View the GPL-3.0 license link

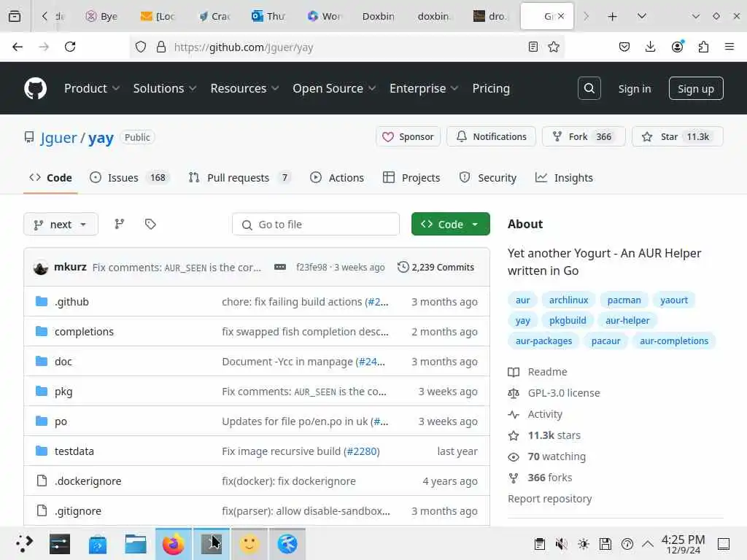point(564,393)
